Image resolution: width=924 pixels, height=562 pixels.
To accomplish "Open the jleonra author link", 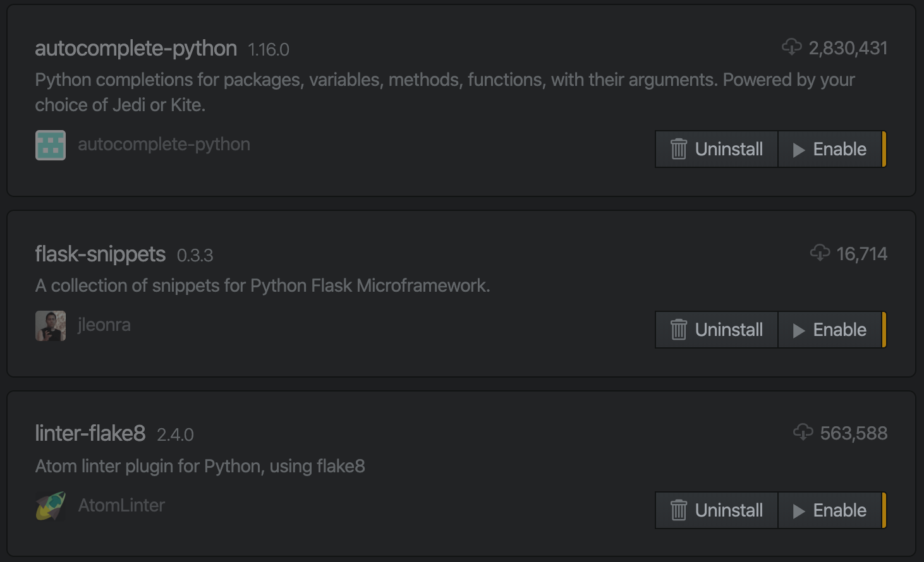I will point(104,325).
